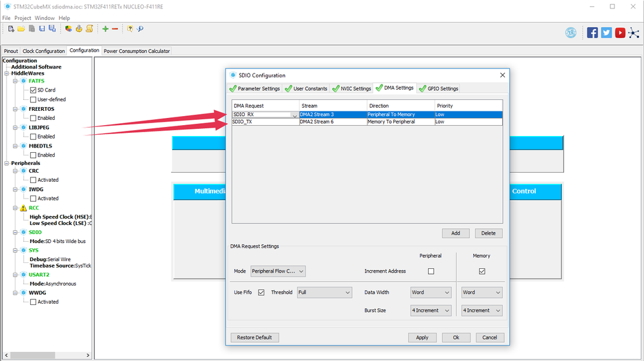Uncheck the SD Card checkbox under FATFS

[x=34, y=90]
